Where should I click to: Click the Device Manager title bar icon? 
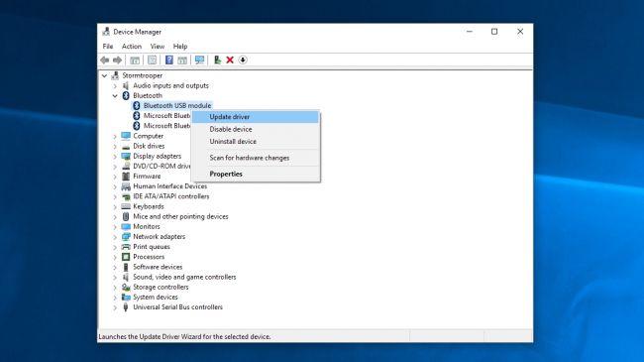pyautogui.click(x=106, y=32)
